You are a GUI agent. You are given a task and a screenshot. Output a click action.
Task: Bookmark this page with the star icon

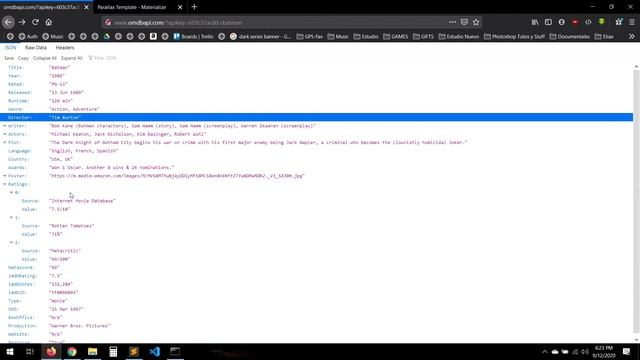[x=476, y=22]
